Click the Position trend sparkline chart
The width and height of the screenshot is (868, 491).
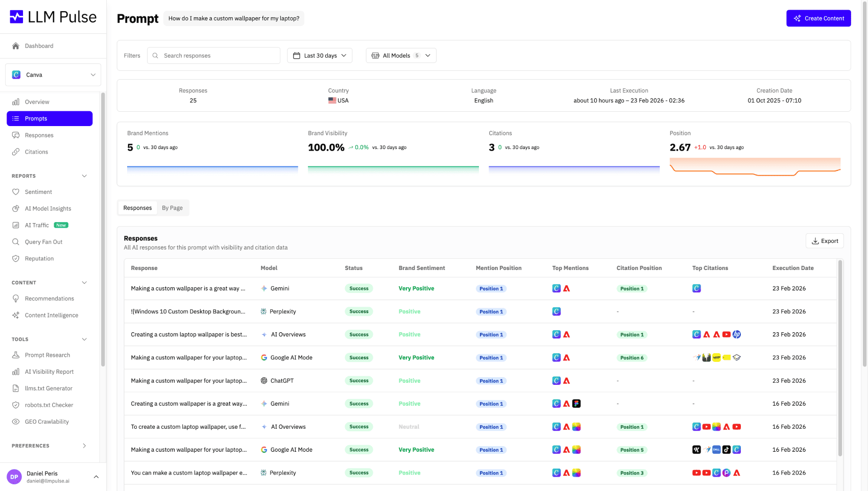pos(755,167)
